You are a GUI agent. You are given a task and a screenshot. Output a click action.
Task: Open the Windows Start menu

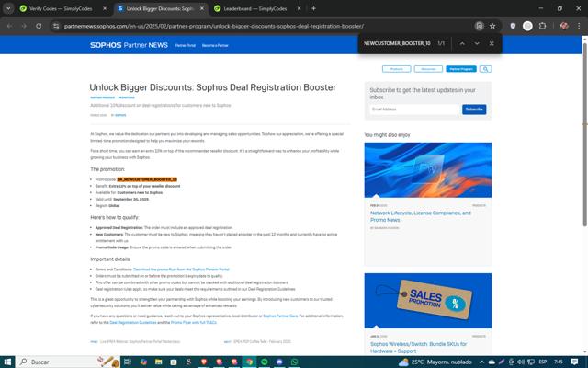coord(7,362)
